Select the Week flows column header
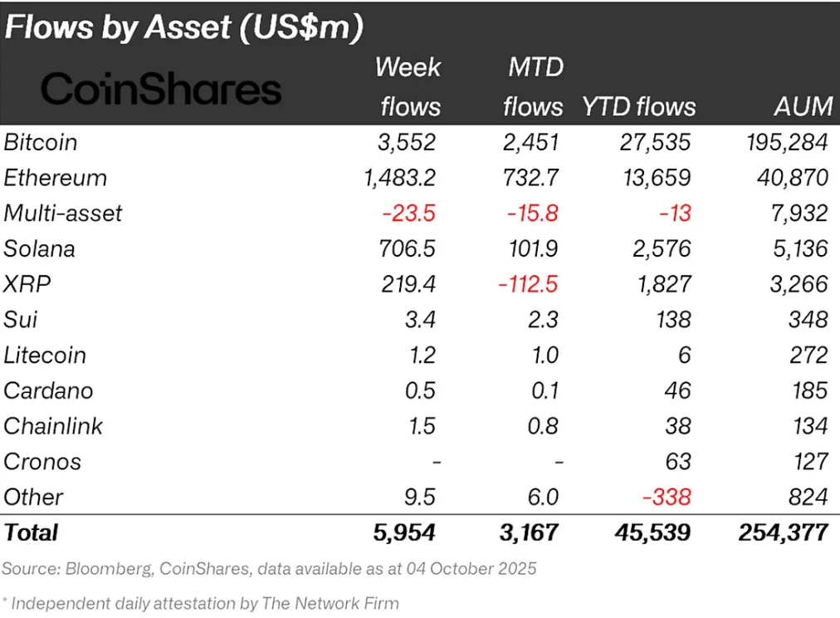Image resolution: width=840 pixels, height=618 pixels. 408,86
